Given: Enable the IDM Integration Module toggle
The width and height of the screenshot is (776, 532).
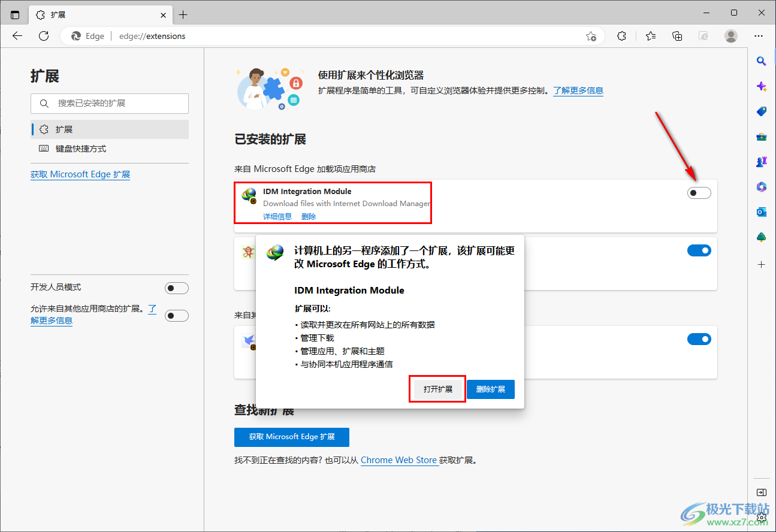Looking at the screenshot, I should click(699, 193).
